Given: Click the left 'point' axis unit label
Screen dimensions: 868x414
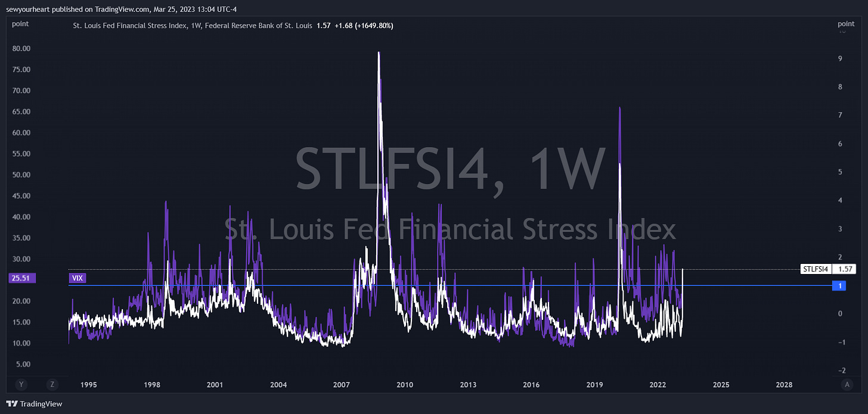Looking at the screenshot, I should click(21, 24).
